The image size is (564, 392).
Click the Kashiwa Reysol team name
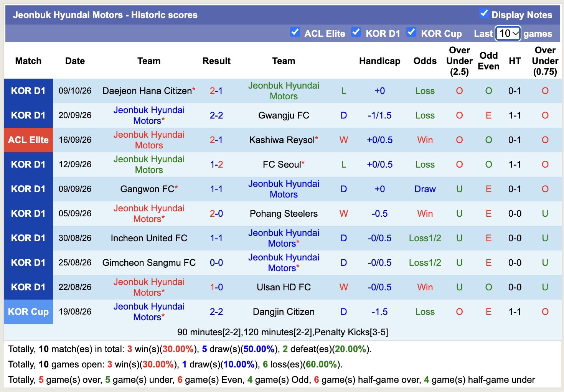click(x=282, y=140)
